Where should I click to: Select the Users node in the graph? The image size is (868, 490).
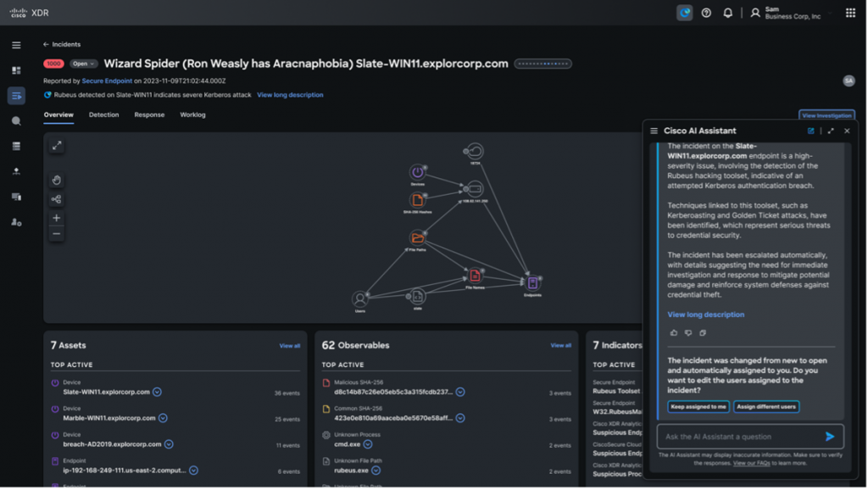tap(360, 299)
